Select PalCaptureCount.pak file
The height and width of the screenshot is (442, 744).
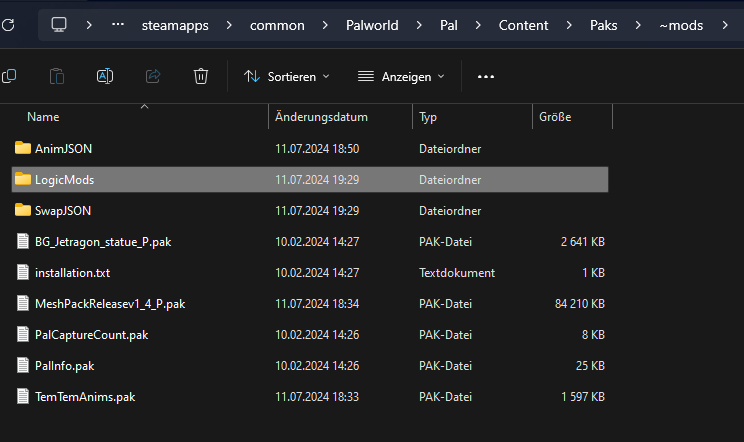tap(92, 335)
